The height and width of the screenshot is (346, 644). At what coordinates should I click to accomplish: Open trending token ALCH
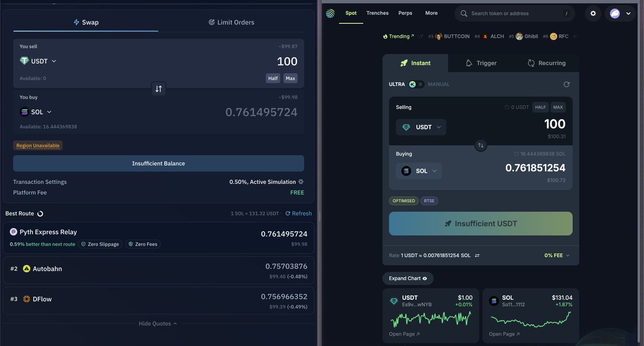coord(493,36)
